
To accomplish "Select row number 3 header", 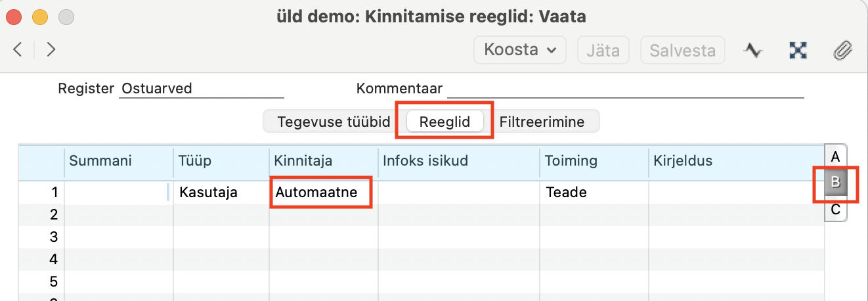I will (41, 237).
